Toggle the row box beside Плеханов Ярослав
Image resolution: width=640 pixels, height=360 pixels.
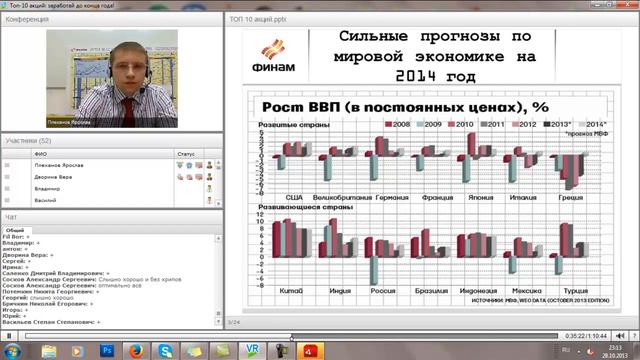(x=7, y=165)
